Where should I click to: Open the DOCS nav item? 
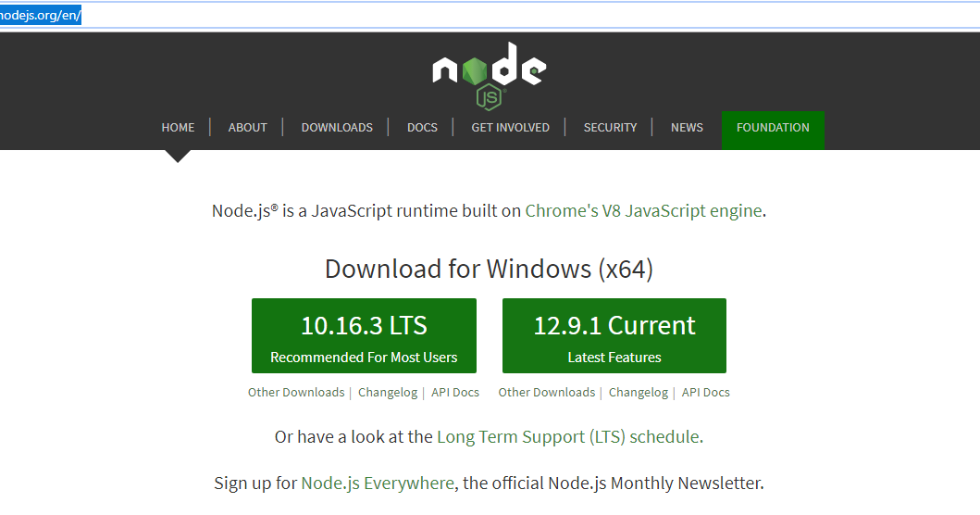(x=423, y=128)
